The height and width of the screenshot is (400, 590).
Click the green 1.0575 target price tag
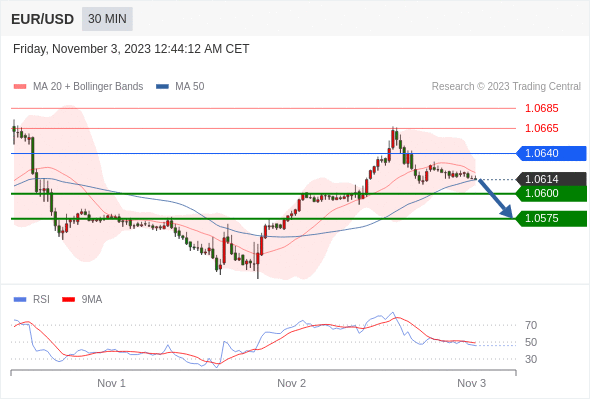551,219
